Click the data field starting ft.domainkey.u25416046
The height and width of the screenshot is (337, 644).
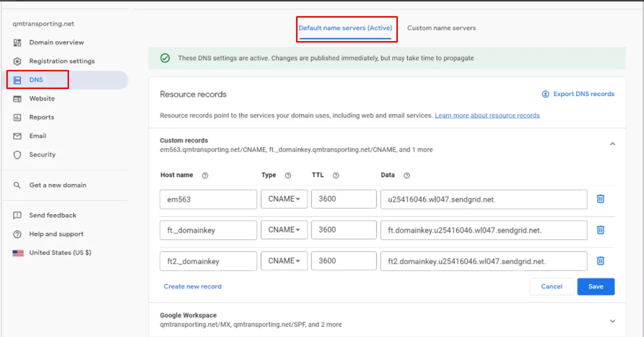coord(483,230)
